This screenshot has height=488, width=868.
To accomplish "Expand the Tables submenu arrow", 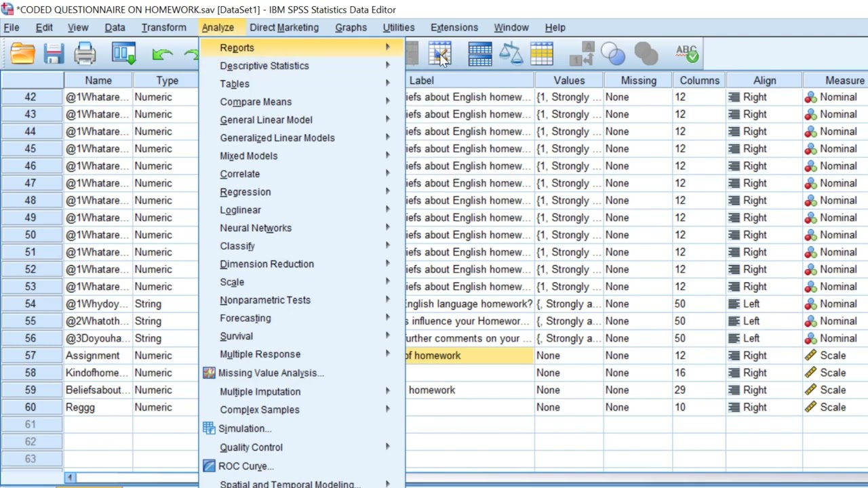I will [x=388, y=83].
